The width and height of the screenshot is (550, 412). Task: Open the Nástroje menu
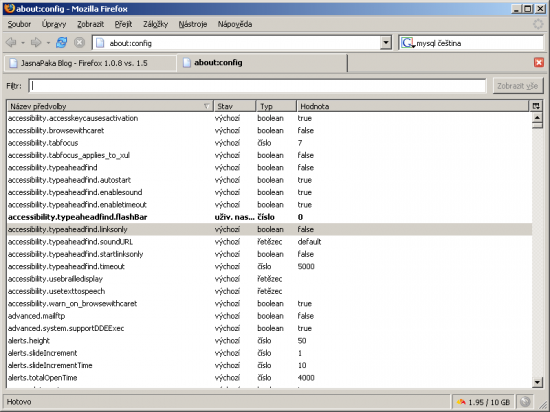tap(193, 24)
